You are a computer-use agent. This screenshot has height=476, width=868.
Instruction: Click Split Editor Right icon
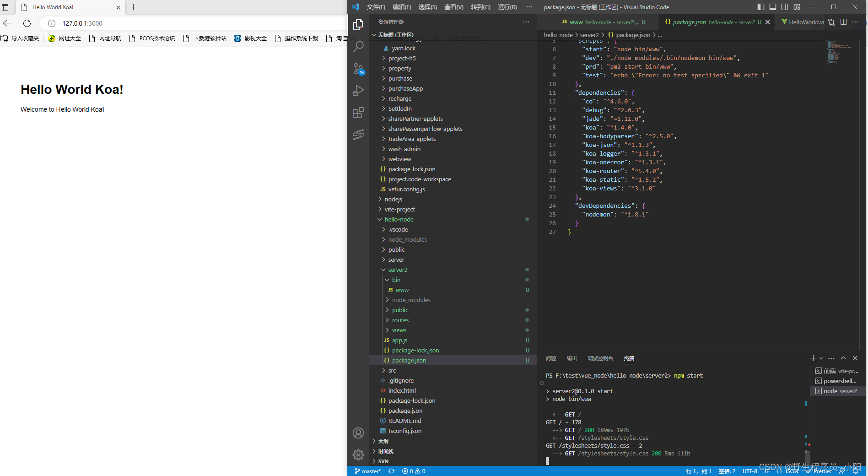coord(843,22)
